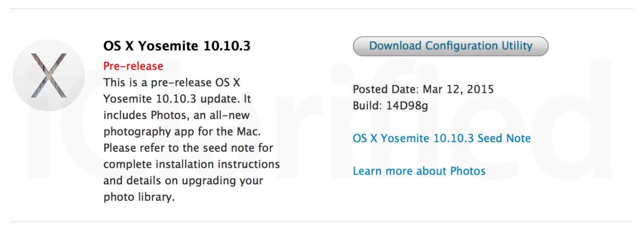The width and height of the screenshot is (644, 228).
Task: Click the Posted Date label text
Action: click(385, 89)
